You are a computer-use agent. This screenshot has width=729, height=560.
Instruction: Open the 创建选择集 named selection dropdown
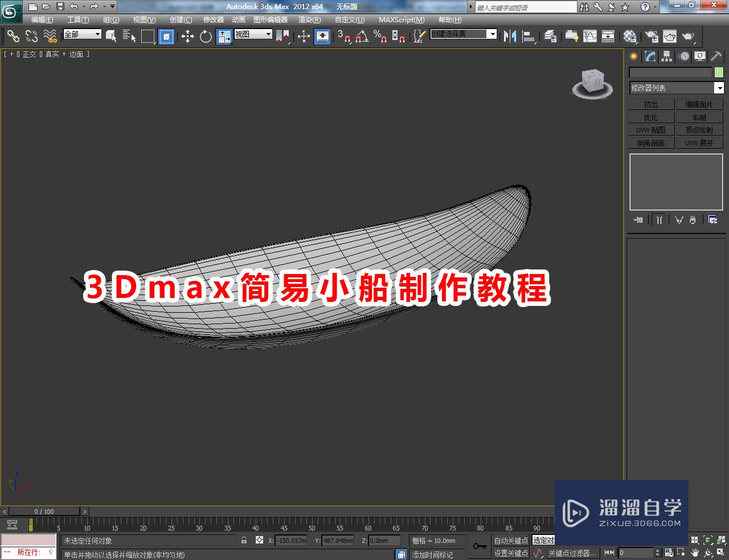click(x=463, y=34)
